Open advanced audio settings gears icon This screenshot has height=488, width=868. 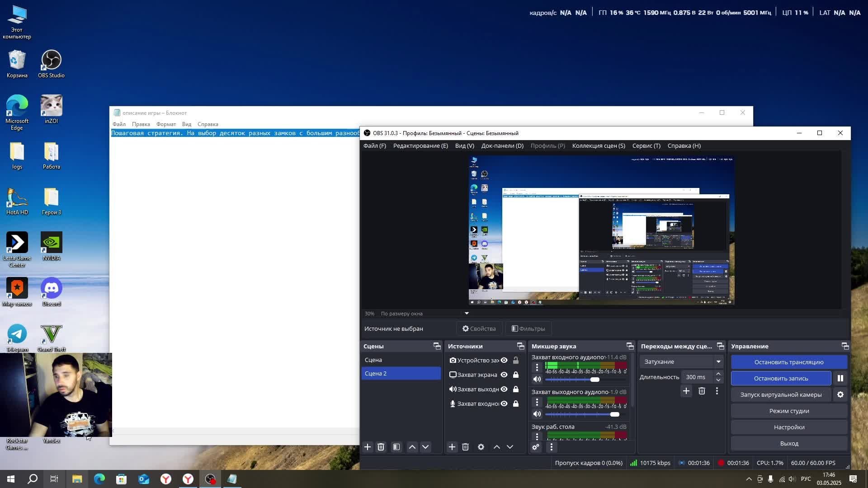(536, 447)
